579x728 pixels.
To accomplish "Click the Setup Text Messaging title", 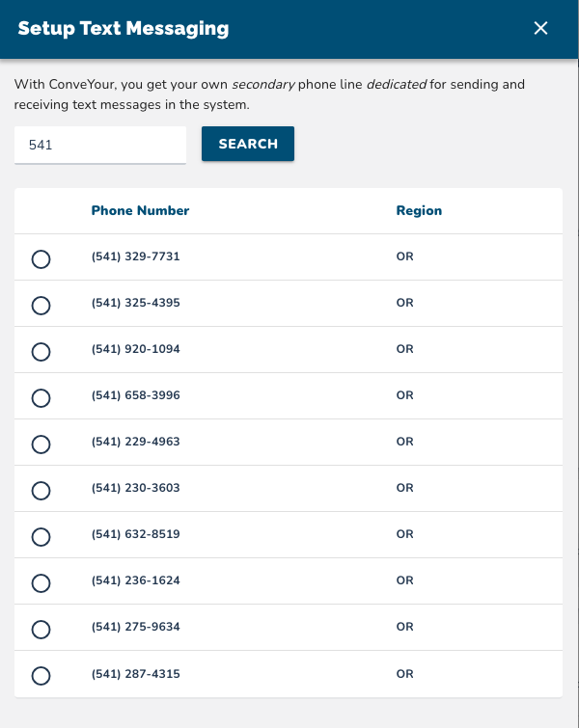I will click(x=124, y=29).
